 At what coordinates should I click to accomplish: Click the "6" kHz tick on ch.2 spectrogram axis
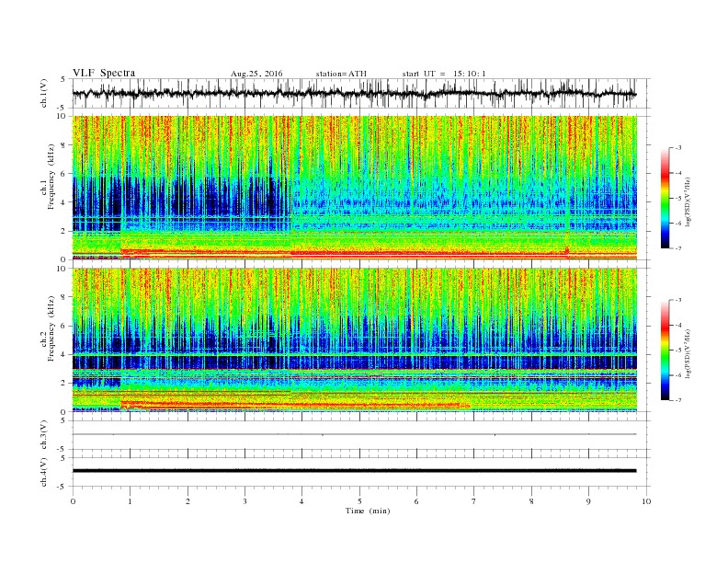pos(64,326)
